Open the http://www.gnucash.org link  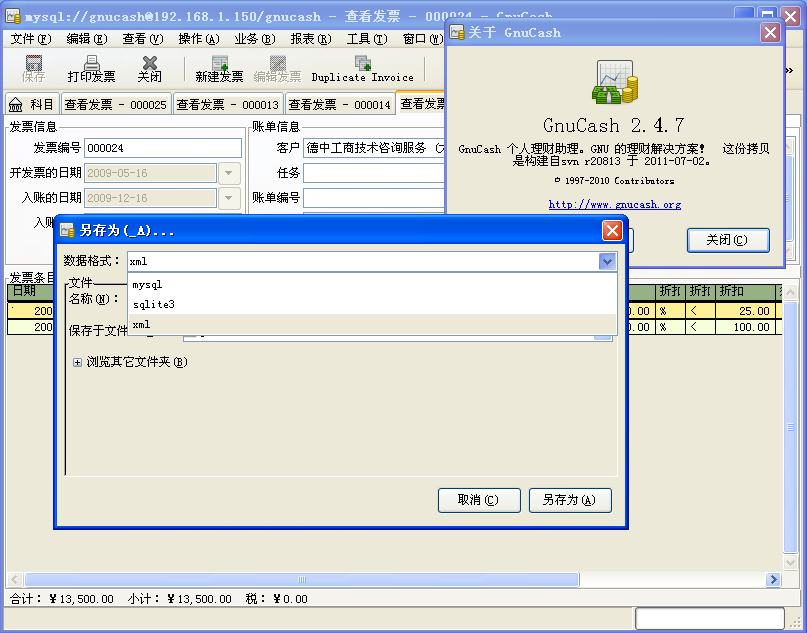click(x=614, y=205)
